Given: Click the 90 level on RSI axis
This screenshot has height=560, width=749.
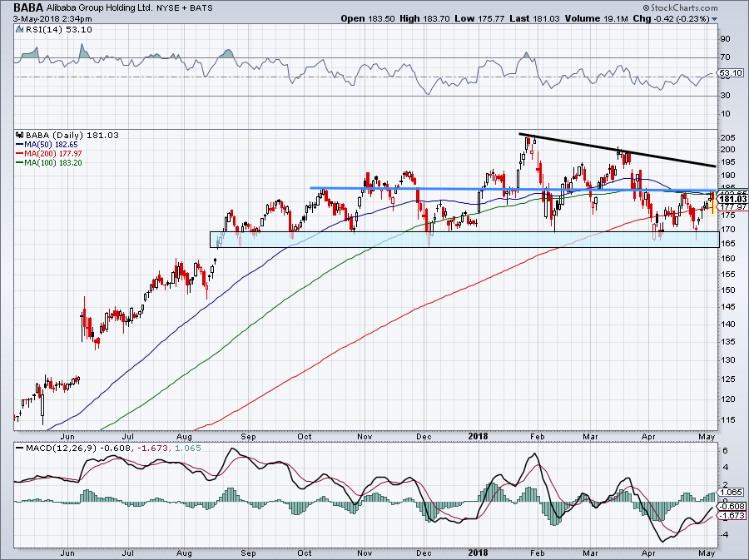Looking at the screenshot, I should (725, 38).
